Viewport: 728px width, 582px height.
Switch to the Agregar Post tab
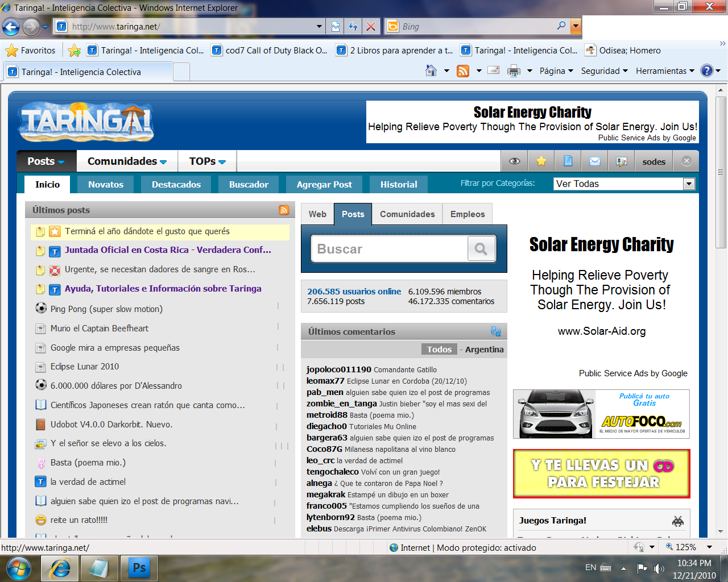click(x=324, y=184)
